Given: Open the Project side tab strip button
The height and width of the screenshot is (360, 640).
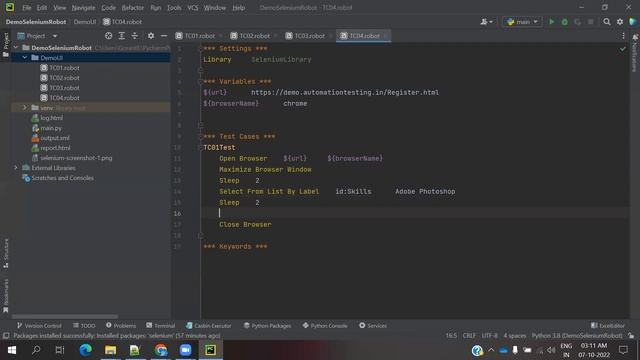Looking at the screenshot, I should (6, 45).
